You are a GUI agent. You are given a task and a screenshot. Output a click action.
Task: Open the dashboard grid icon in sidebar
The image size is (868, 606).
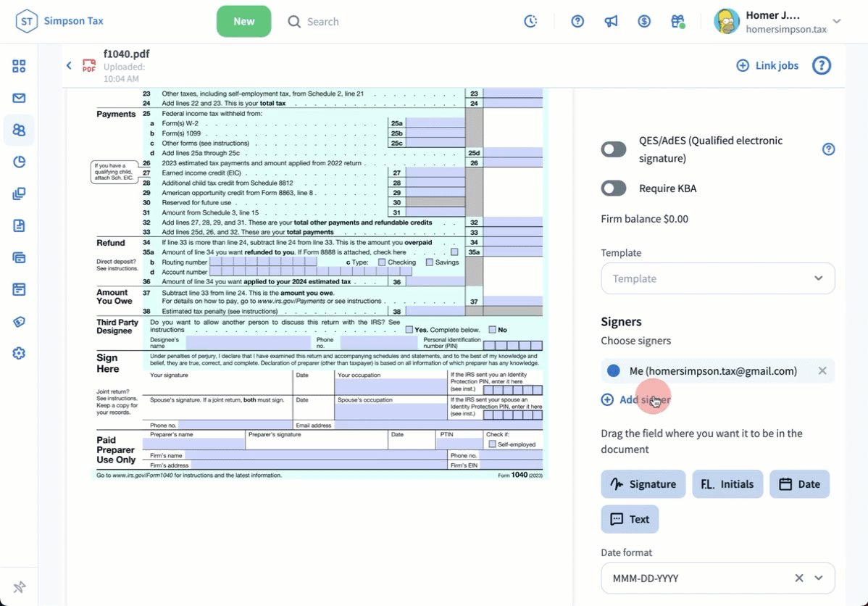click(x=19, y=66)
